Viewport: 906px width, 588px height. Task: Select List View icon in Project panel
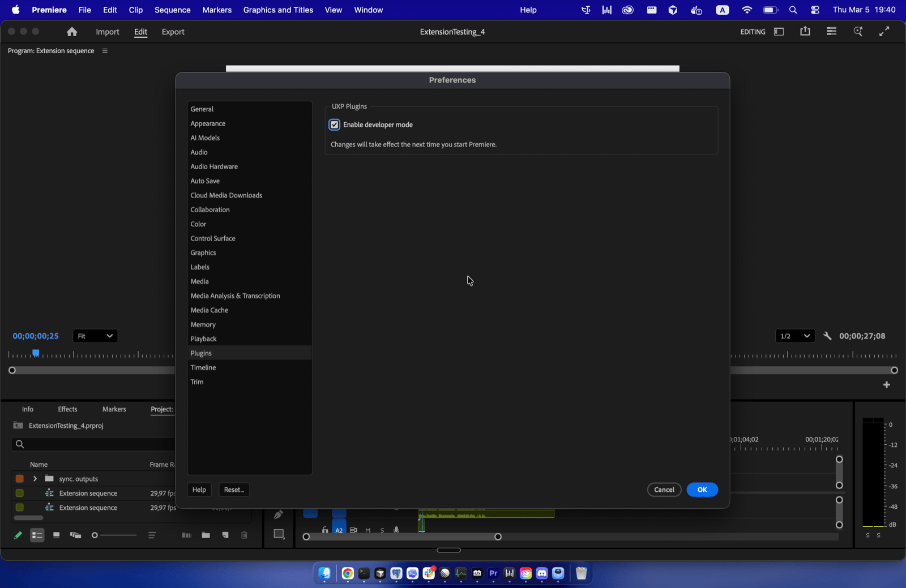(37, 535)
